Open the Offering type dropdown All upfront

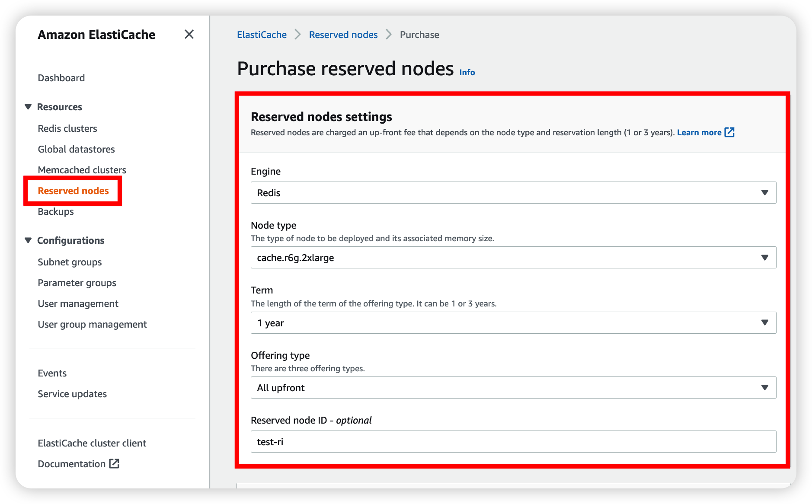click(x=513, y=388)
